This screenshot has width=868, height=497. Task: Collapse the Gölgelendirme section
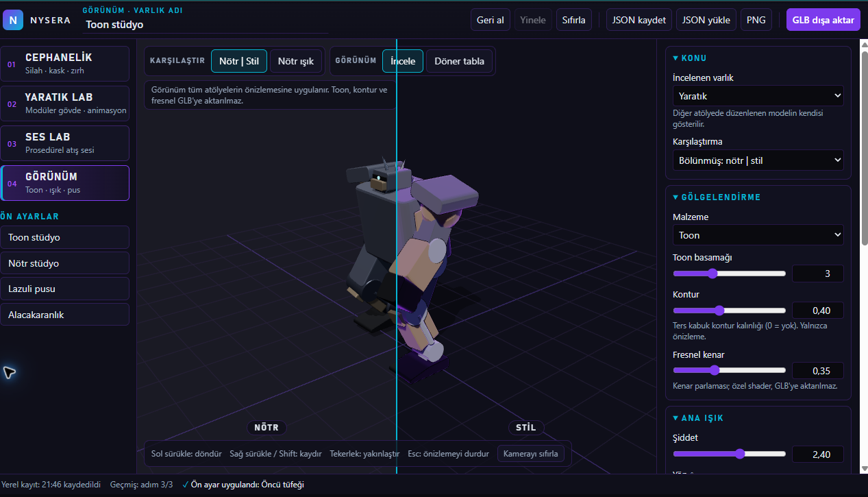[717, 197]
